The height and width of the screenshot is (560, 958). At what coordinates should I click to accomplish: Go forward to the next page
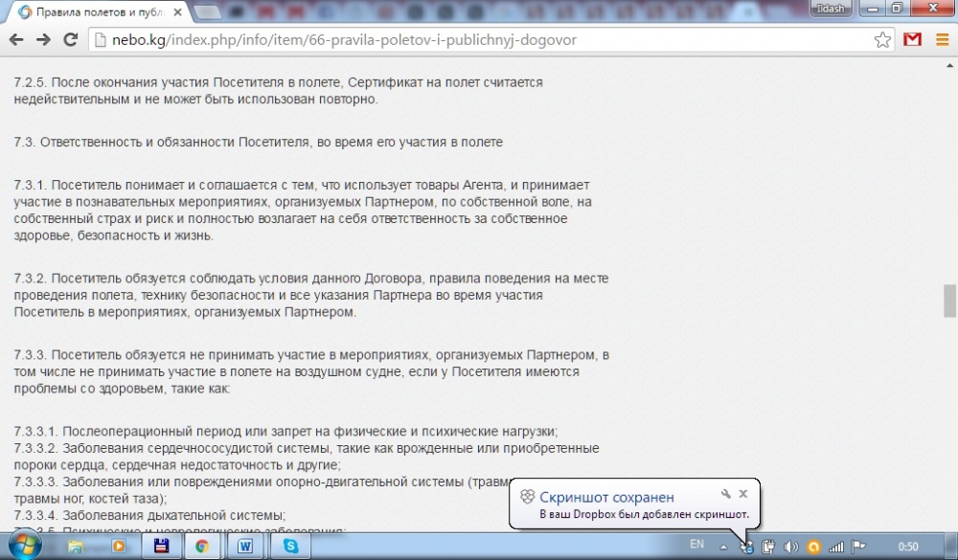43,39
